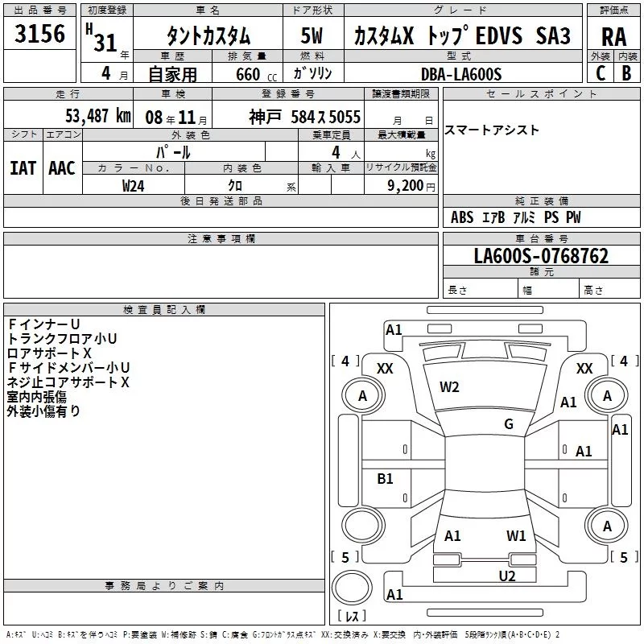This screenshot has width=644, height=644.
Task: Select the chassis number LA600S-0768762
Action: [x=541, y=256]
